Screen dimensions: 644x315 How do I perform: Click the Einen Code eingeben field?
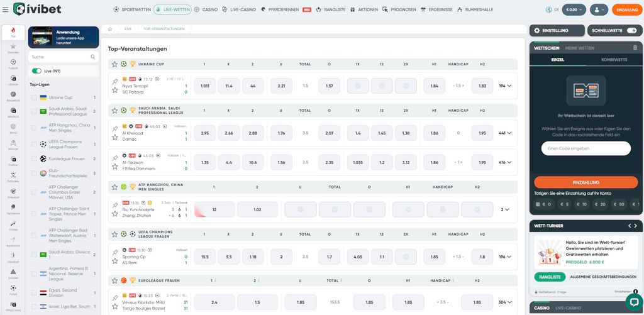[x=586, y=148]
